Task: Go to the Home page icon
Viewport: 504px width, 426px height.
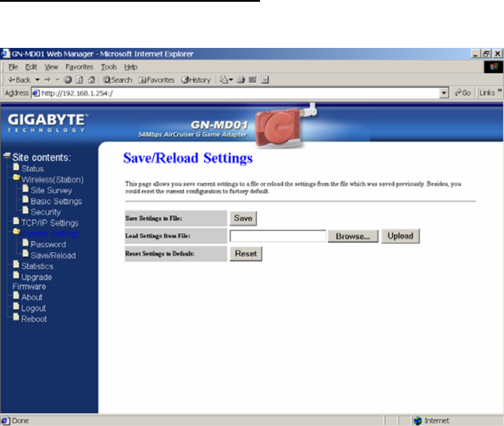Action: [92, 80]
